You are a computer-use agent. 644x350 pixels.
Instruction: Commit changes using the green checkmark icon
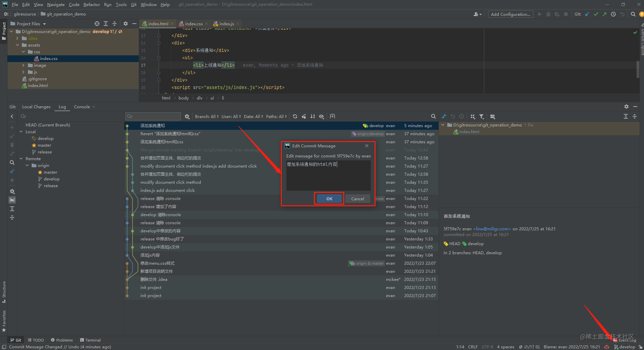(x=596, y=14)
